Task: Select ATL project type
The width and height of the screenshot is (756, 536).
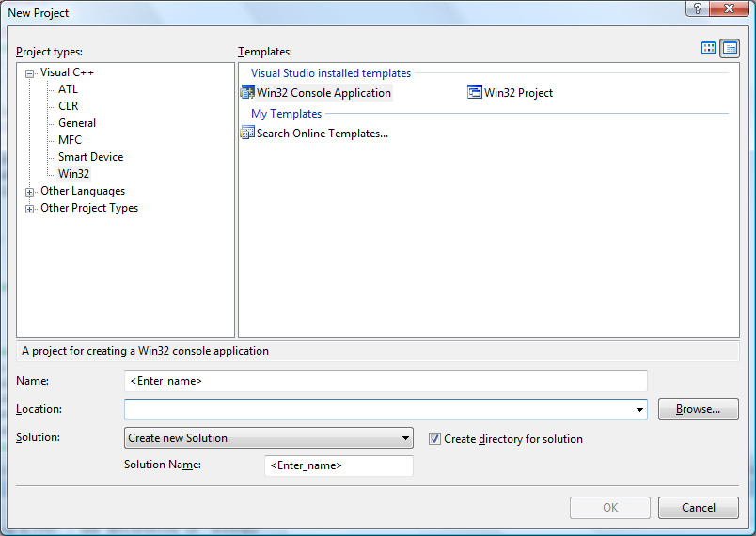Action: [68, 89]
